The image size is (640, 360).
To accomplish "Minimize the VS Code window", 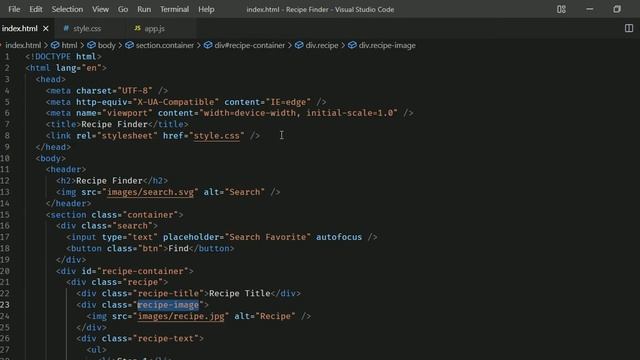I will pos(589,9).
